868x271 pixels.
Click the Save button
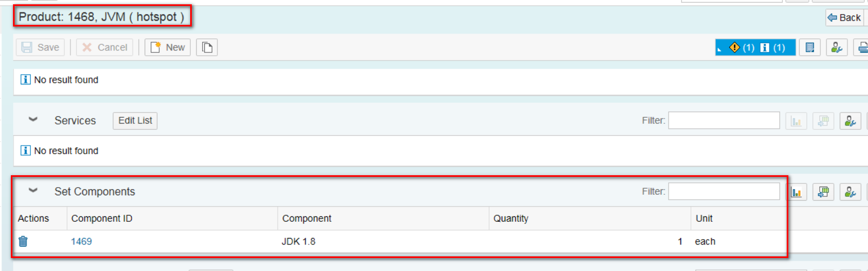click(41, 48)
